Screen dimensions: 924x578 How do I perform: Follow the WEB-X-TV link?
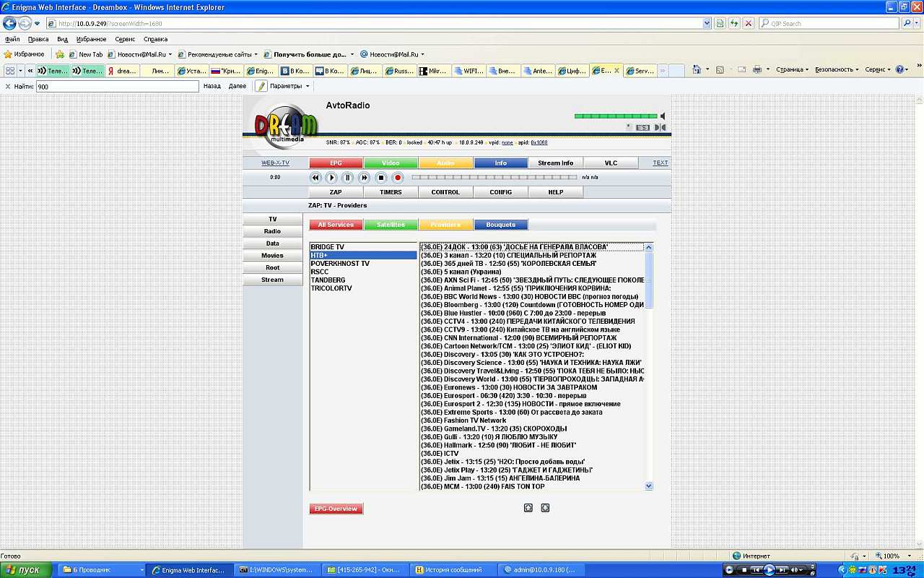(x=275, y=163)
